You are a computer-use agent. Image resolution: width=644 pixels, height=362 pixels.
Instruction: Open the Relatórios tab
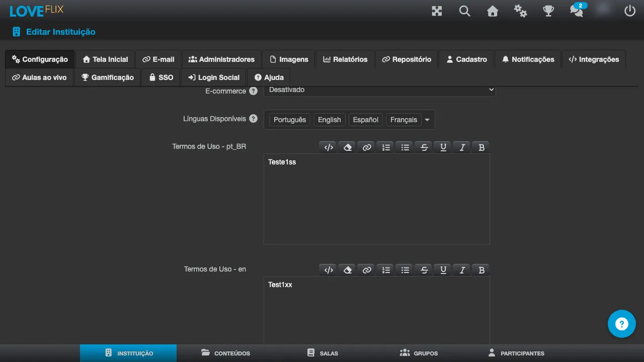point(345,59)
